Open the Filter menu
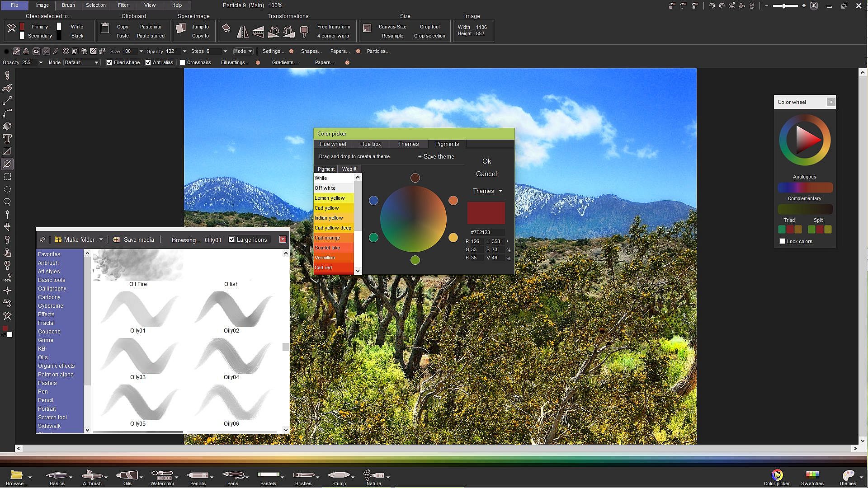The width and height of the screenshot is (868, 488). pos(123,5)
